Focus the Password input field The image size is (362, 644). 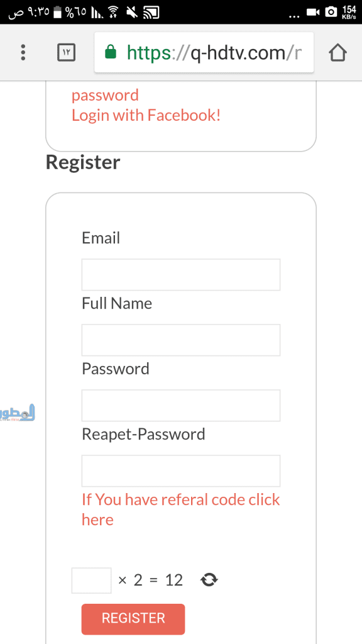181,406
